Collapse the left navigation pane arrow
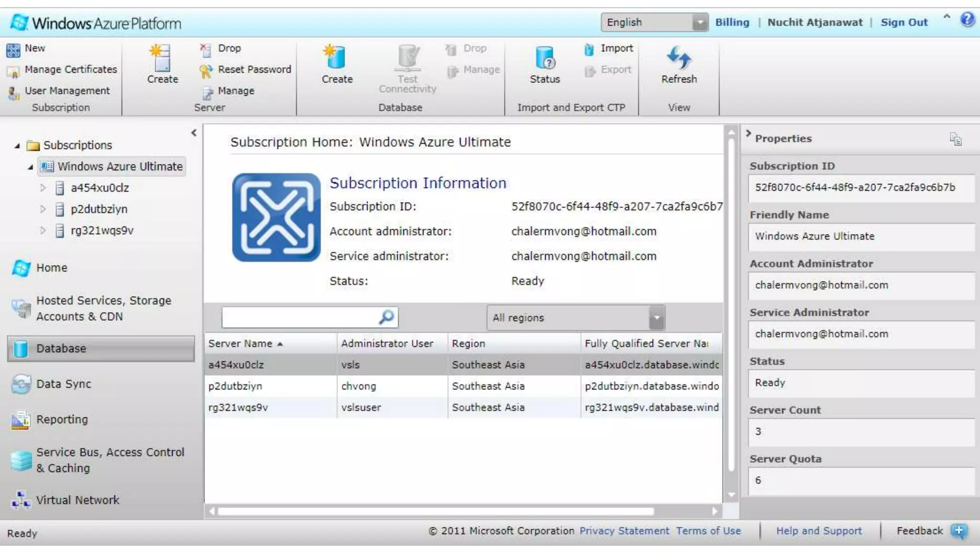This screenshot has height=553, width=980. point(194,133)
